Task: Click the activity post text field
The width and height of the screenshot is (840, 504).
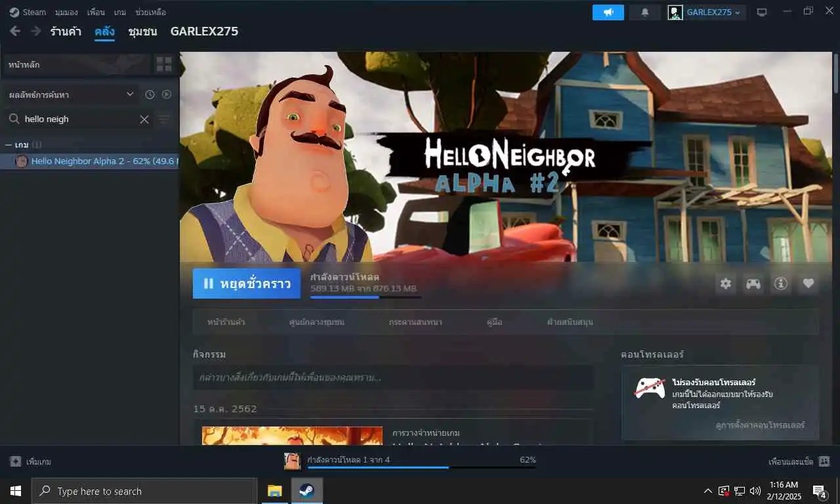Action: (x=393, y=377)
